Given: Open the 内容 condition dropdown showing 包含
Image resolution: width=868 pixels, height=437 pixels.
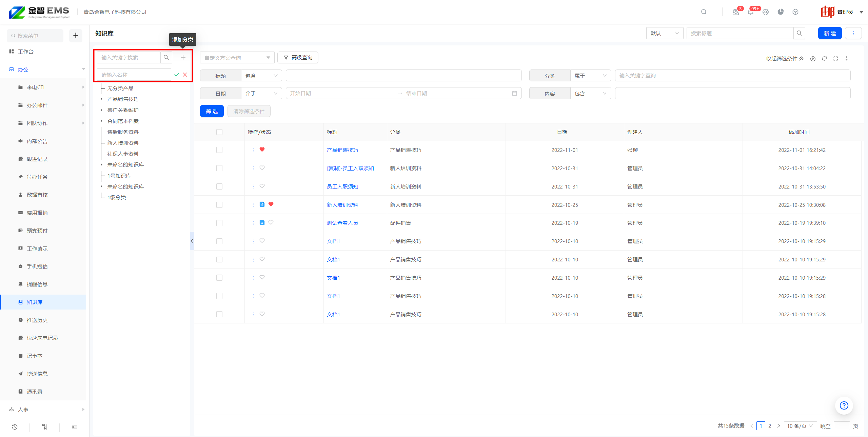Looking at the screenshot, I should point(591,94).
